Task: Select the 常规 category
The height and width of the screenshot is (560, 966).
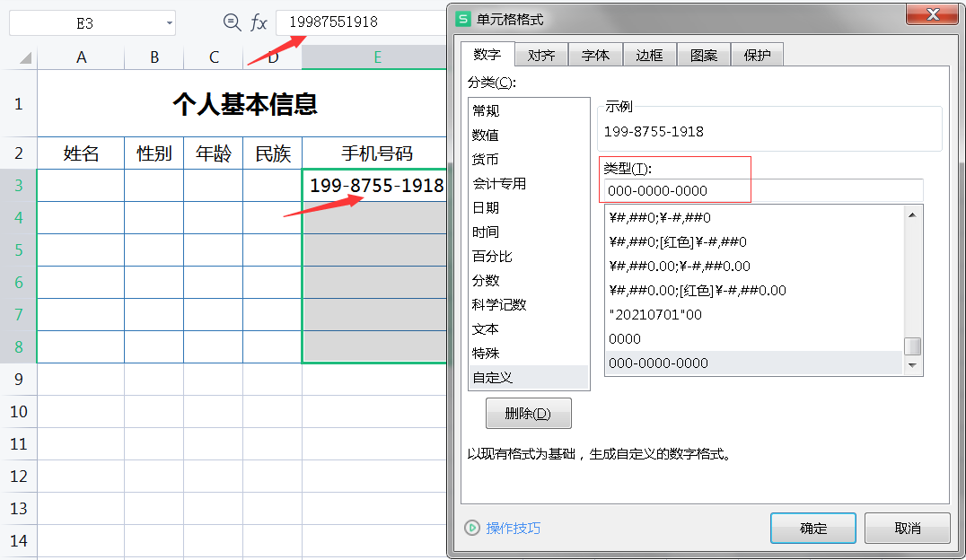Action: coord(529,111)
